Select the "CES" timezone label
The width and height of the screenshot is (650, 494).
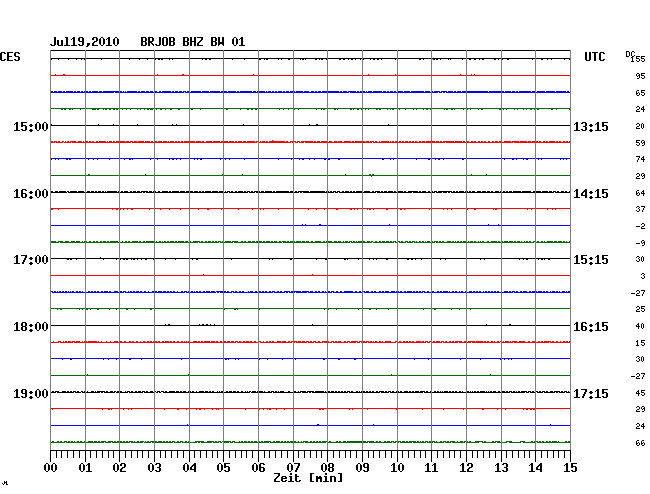tap(10, 57)
